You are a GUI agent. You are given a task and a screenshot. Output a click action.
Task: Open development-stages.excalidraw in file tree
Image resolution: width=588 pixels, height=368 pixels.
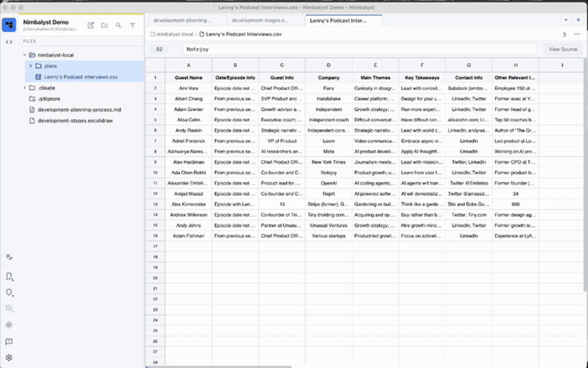pos(75,121)
